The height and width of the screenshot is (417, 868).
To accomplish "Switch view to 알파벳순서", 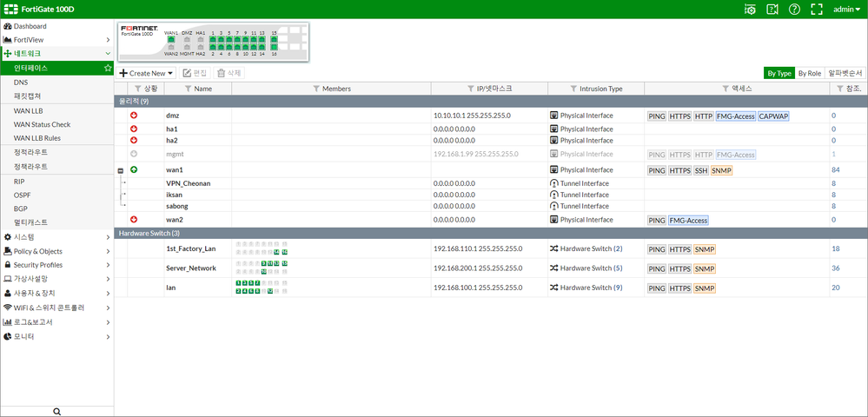I will point(845,73).
